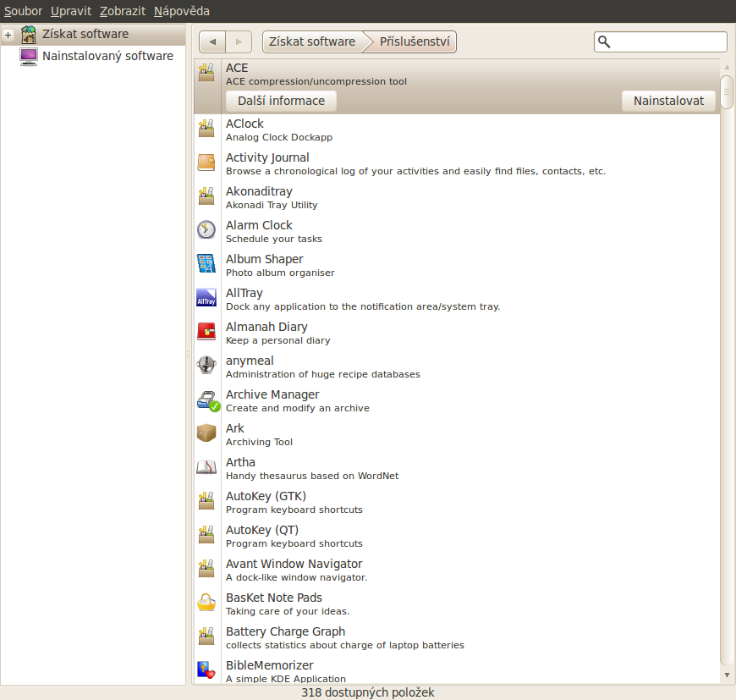Open the Soubor menu
Image resolution: width=736 pixels, height=700 pixels.
coord(23,11)
